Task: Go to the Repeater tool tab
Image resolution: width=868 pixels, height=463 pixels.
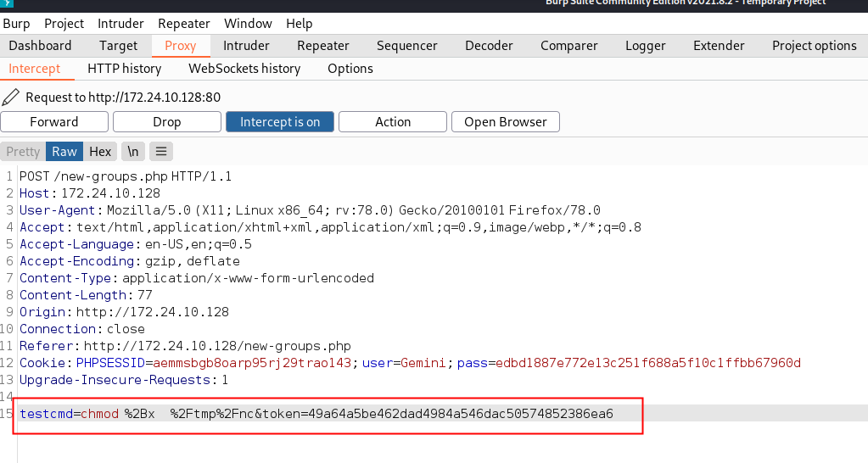Action: 323,46
